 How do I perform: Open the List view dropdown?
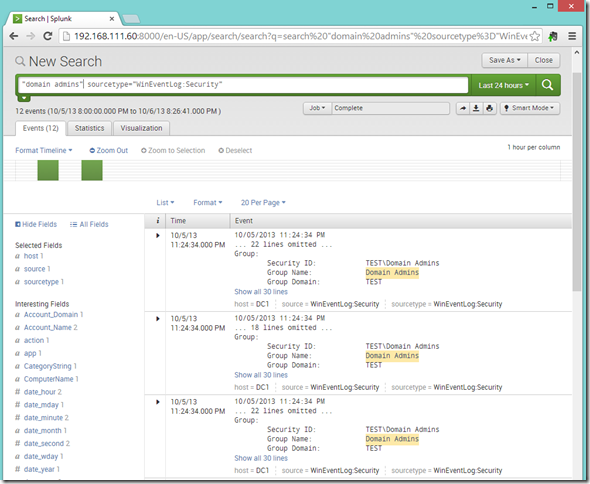click(x=165, y=203)
